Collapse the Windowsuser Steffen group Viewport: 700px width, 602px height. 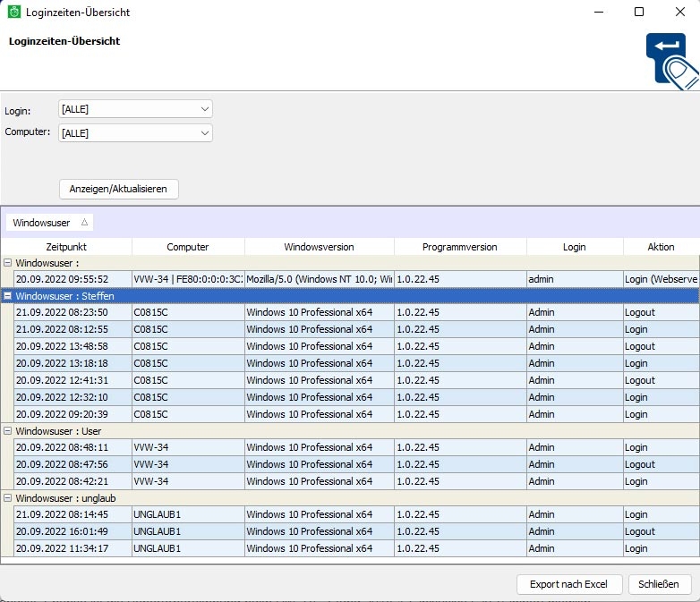(x=8, y=296)
